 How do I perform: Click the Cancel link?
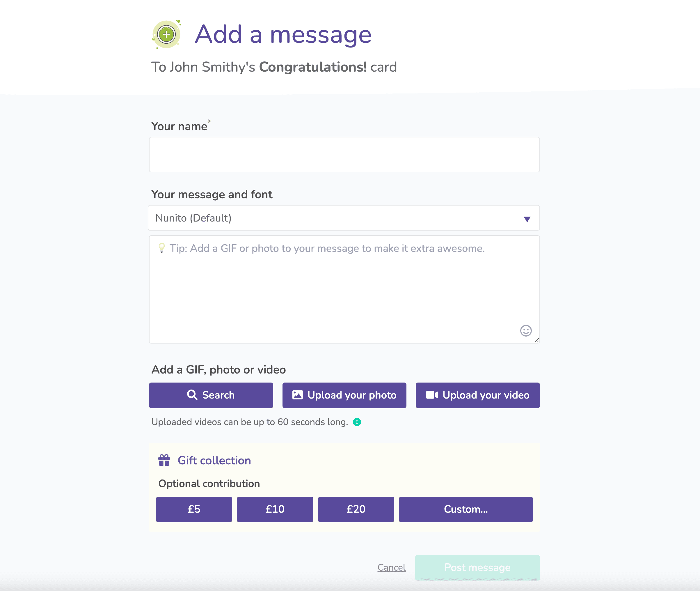point(391,567)
